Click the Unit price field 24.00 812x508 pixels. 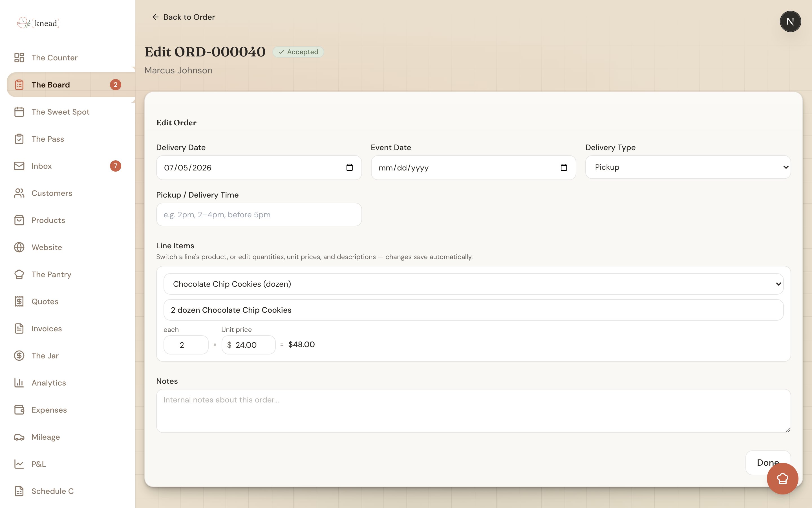248,345
